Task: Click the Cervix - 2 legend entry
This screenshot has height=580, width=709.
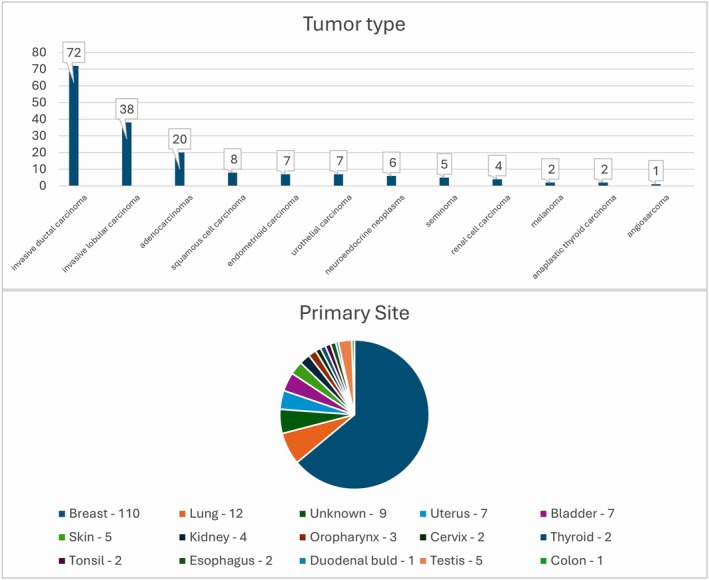Action: (x=453, y=538)
